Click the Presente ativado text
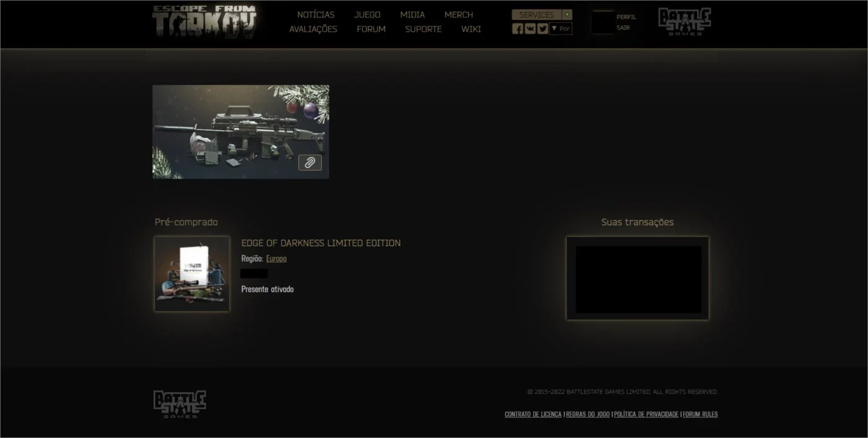 pos(267,289)
